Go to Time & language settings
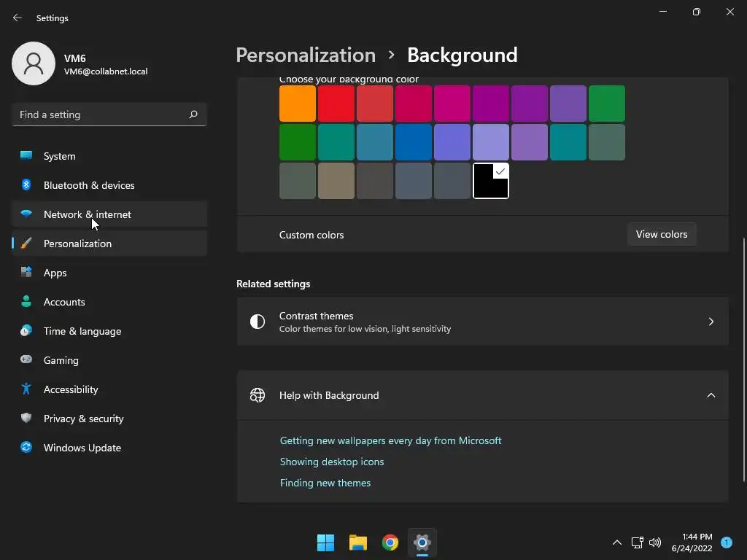747x560 pixels. click(82, 331)
